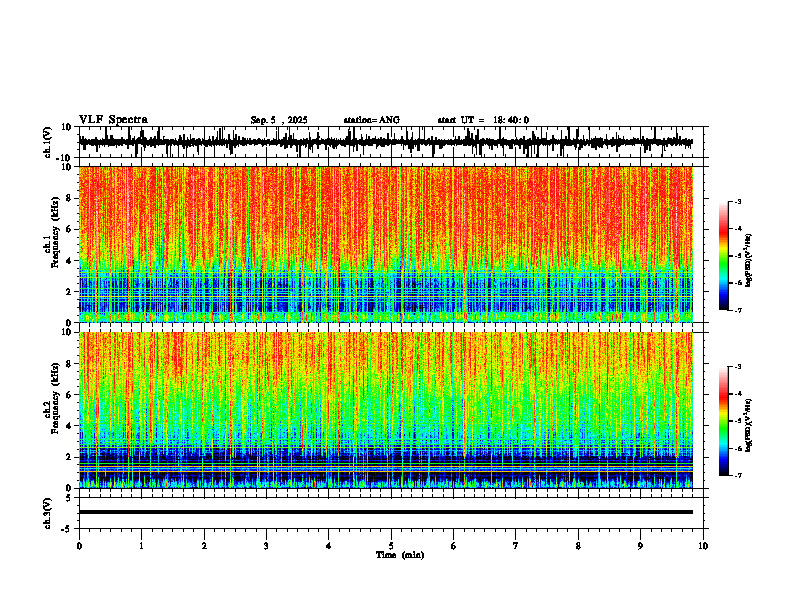This screenshot has width=792, height=612.
Task: Click the ch.1 colorbar log(PSD) unit label
Action: click(x=749, y=261)
